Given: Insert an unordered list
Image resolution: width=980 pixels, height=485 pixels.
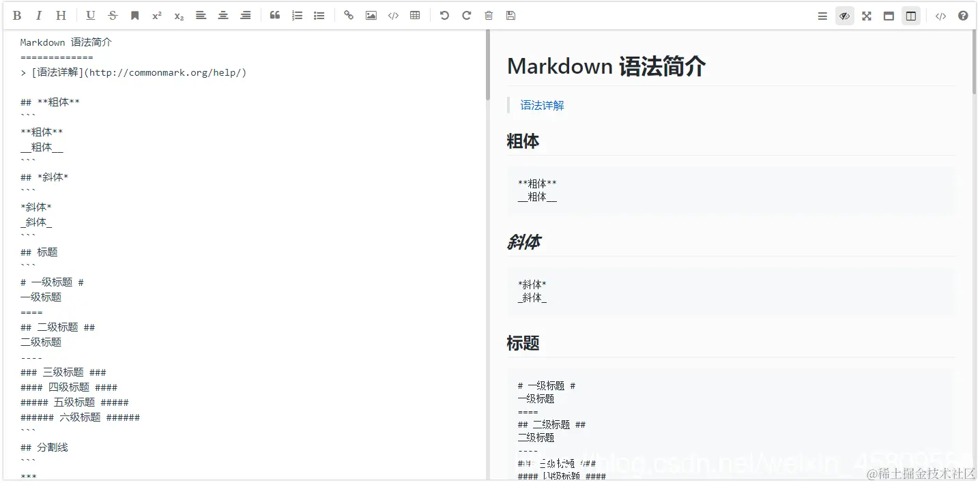Looking at the screenshot, I should pyautogui.click(x=319, y=15).
